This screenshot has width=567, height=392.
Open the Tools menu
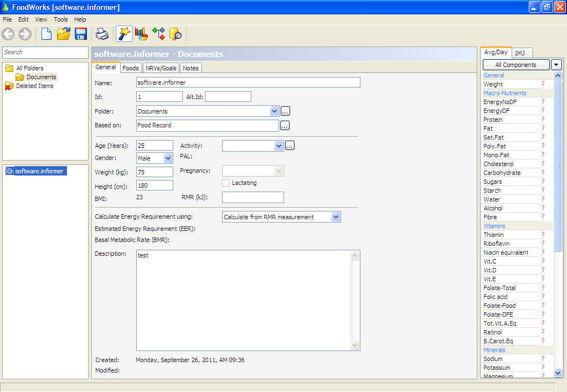coord(61,19)
